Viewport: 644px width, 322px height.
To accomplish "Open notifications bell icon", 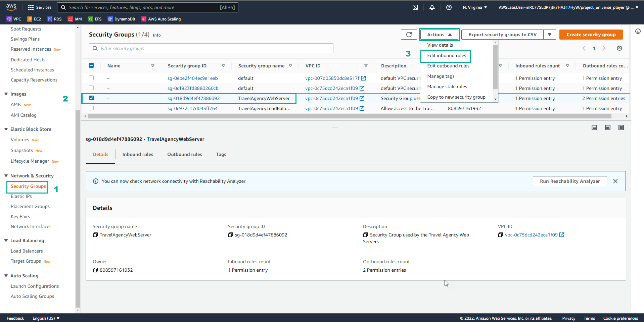I will [432, 7].
